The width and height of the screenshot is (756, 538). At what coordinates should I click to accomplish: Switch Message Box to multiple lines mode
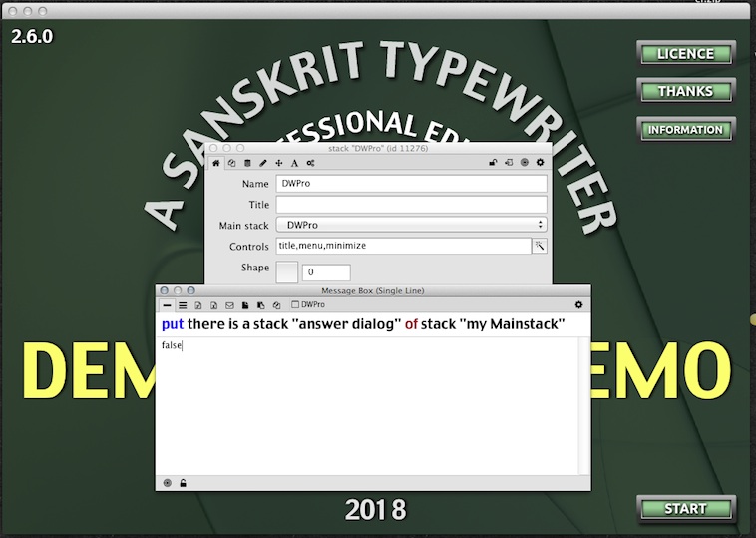coord(183,305)
